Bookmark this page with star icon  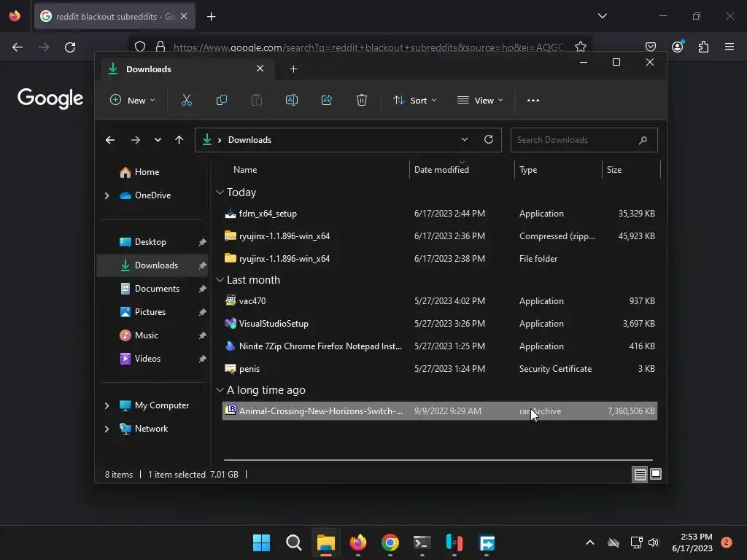tap(580, 47)
